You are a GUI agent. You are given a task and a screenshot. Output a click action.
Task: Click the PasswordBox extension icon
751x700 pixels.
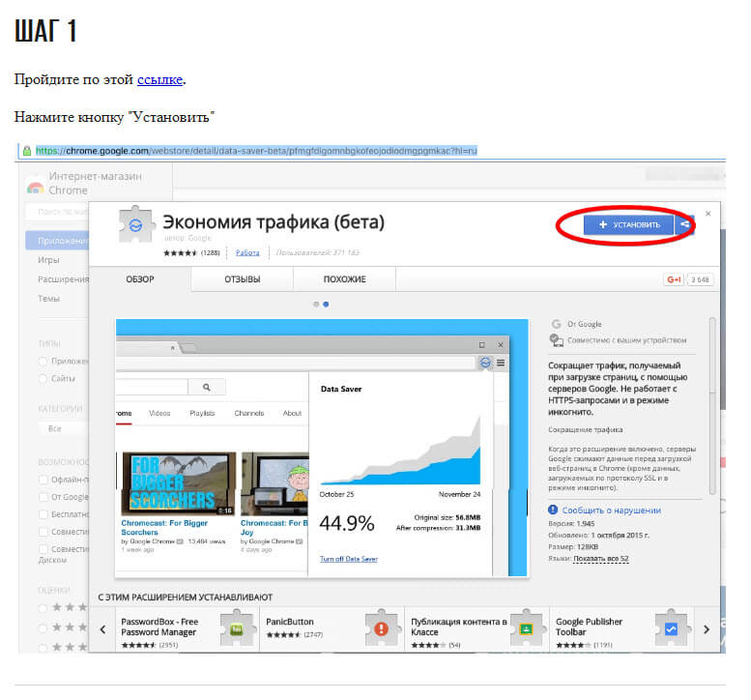coord(236,628)
